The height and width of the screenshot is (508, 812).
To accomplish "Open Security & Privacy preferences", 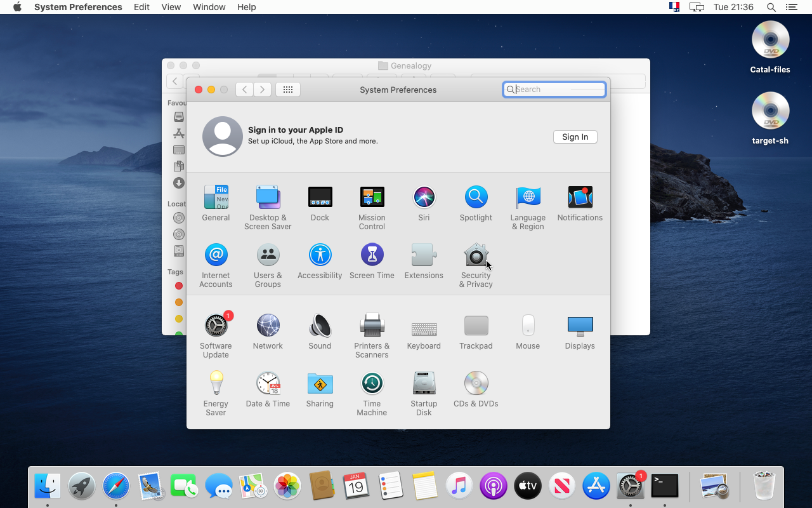I will pyautogui.click(x=476, y=265).
